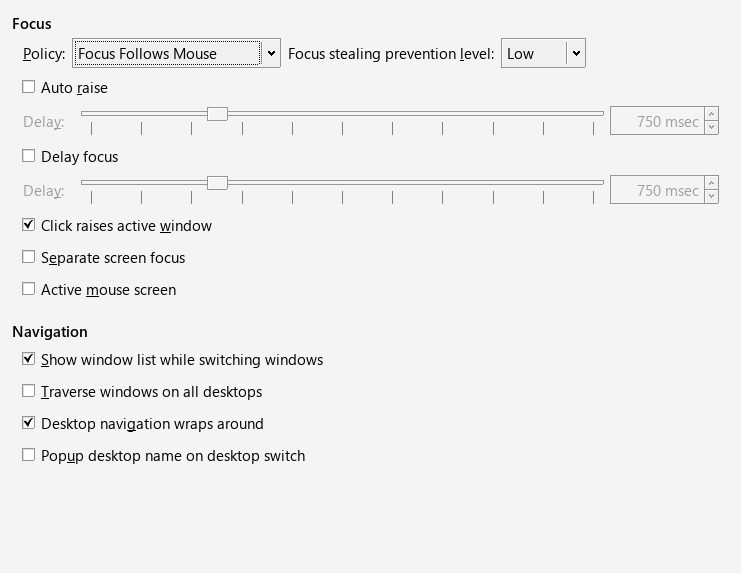Uncheck Click raises active window
The height and width of the screenshot is (573, 741).
point(29,226)
